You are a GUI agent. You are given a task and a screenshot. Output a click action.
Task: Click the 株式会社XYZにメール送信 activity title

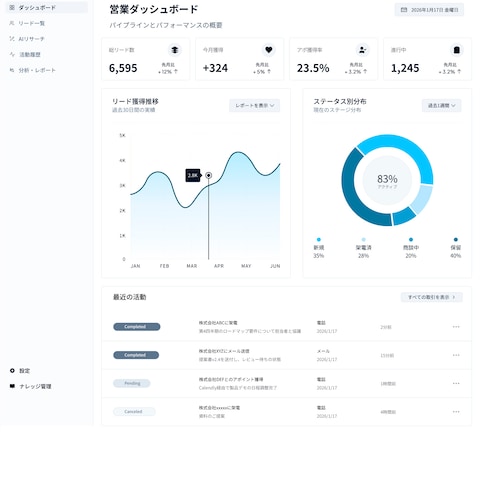224,351
